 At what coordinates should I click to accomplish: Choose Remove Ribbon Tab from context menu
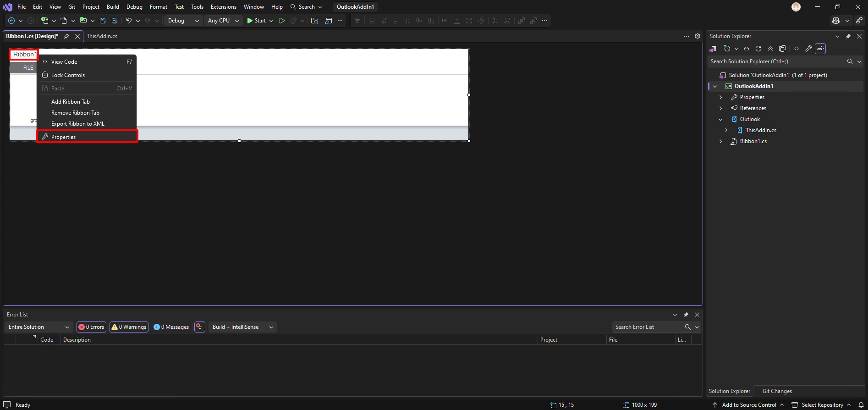click(x=87, y=113)
